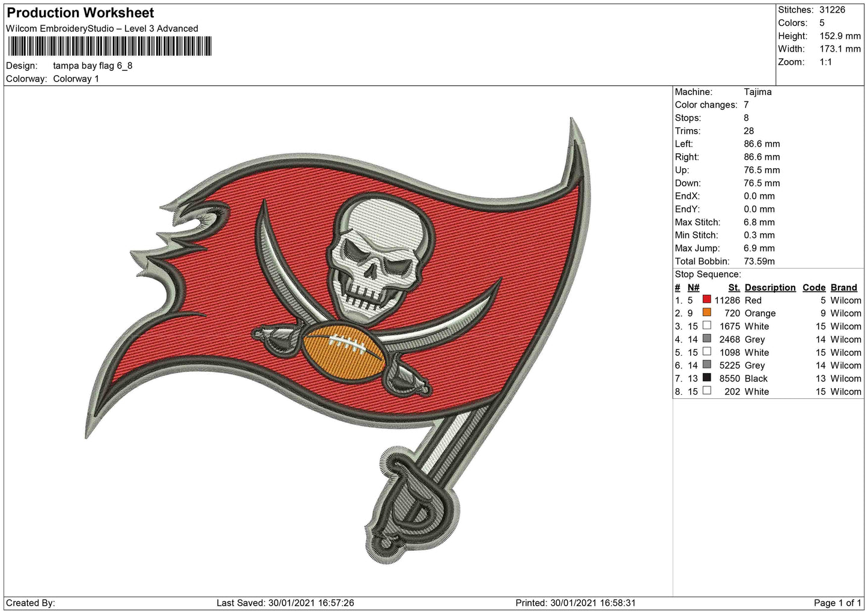868x611 pixels.
Task: Select the 'Code' column header
Action: click(814, 288)
